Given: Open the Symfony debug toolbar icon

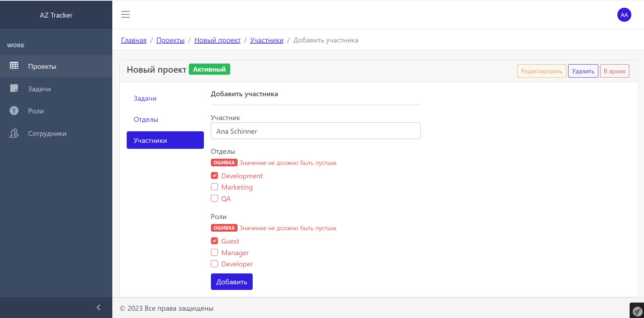Looking at the screenshot, I should coord(637,311).
